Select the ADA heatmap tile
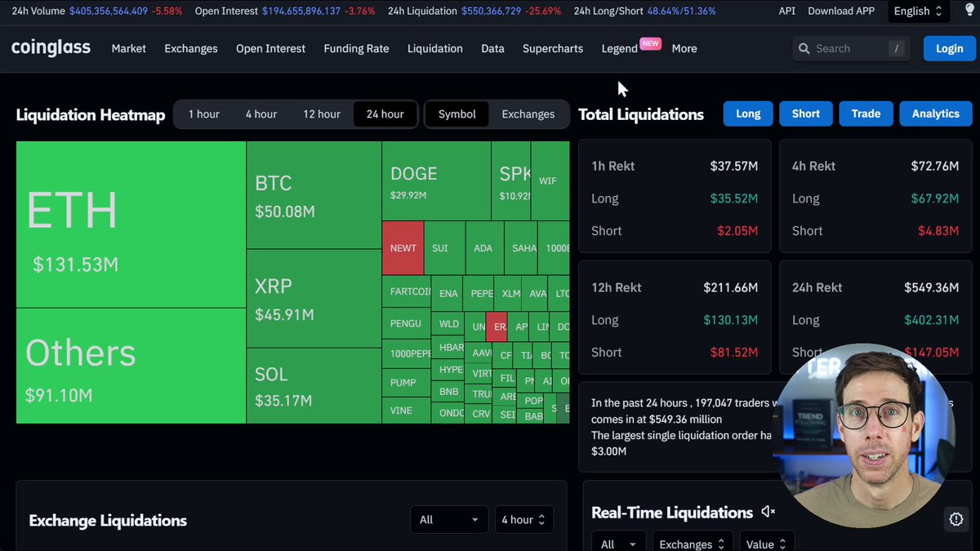 point(483,248)
